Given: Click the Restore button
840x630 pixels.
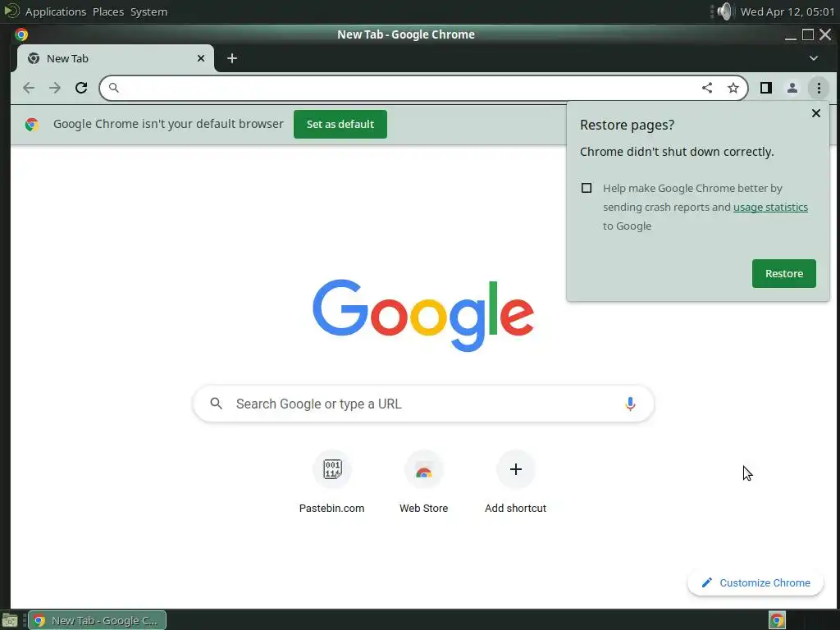Looking at the screenshot, I should [x=783, y=274].
